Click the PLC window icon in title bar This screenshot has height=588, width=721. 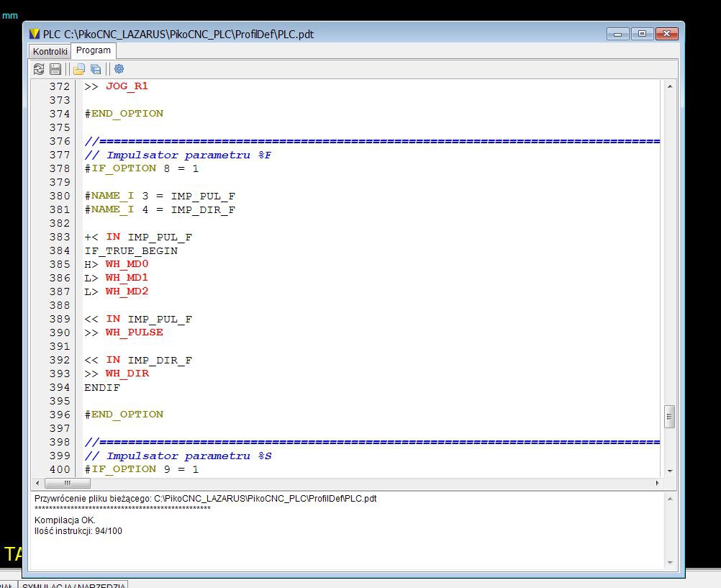pyautogui.click(x=35, y=34)
